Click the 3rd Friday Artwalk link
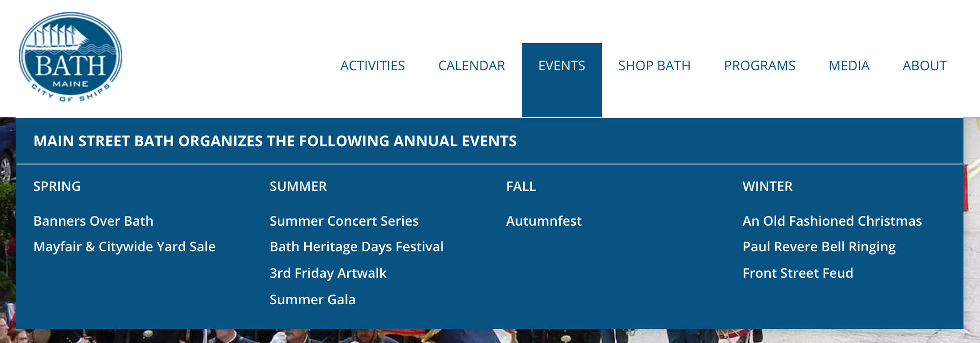 point(328,273)
